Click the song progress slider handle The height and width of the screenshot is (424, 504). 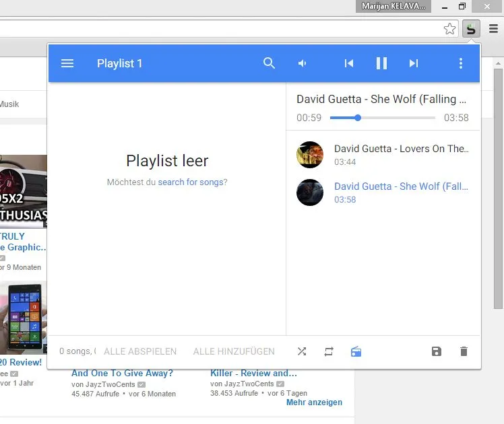click(358, 118)
